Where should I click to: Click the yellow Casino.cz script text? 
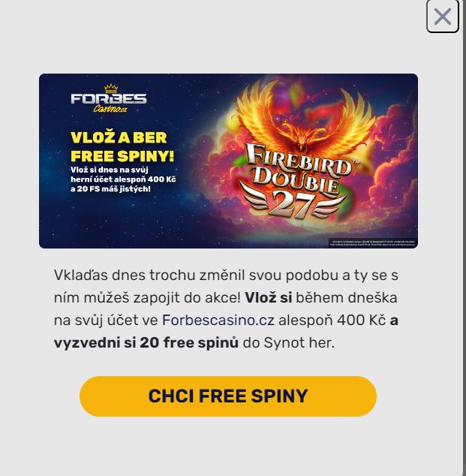coord(110,109)
